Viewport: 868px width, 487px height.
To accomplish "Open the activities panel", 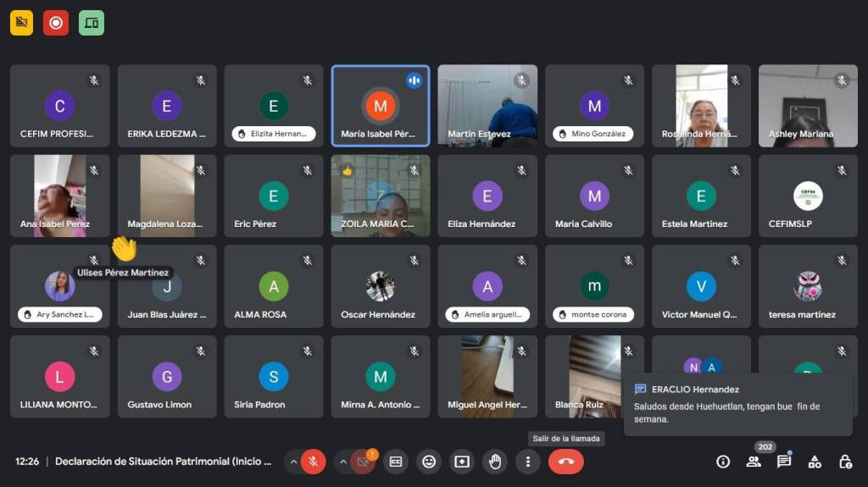I will 815,462.
